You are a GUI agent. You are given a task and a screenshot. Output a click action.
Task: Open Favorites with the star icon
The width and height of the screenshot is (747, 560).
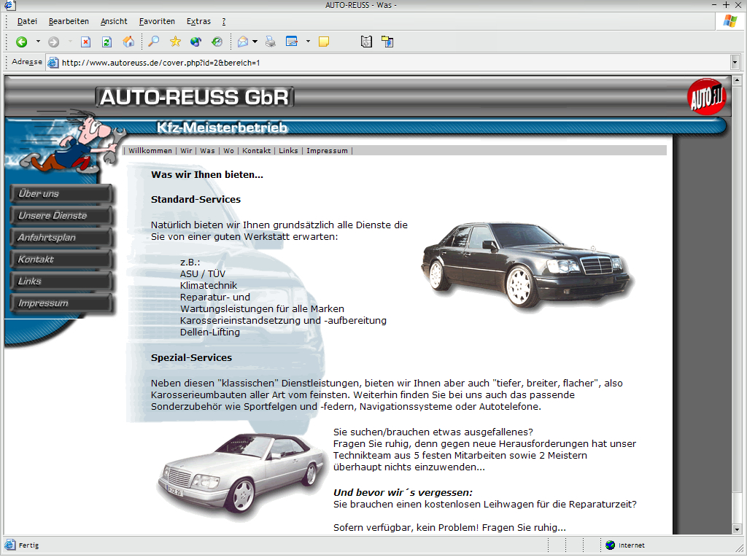click(x=175, y=42)
